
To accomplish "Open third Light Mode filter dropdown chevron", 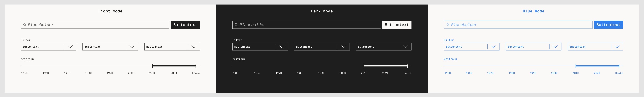I will point(194,47).
